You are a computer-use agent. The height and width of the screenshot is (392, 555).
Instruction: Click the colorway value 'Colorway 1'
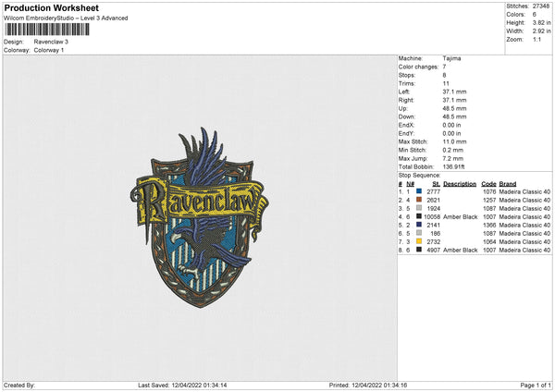[x=49, y=50]
